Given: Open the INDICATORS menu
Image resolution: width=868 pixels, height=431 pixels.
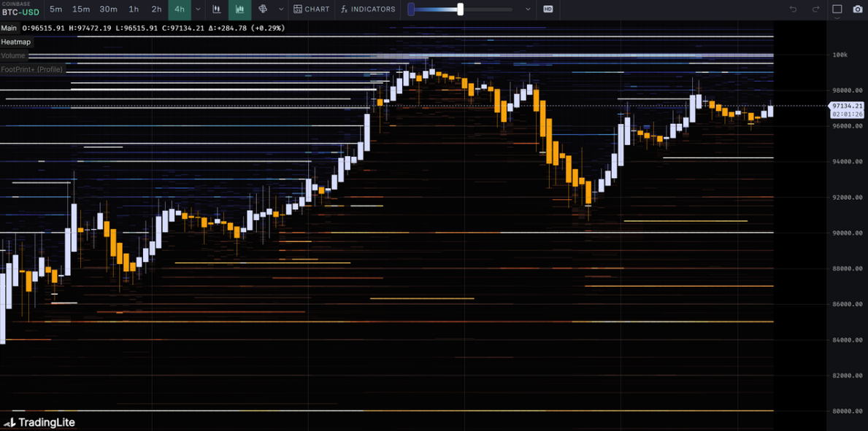Looking at the screenshot, I should [368, 9].
